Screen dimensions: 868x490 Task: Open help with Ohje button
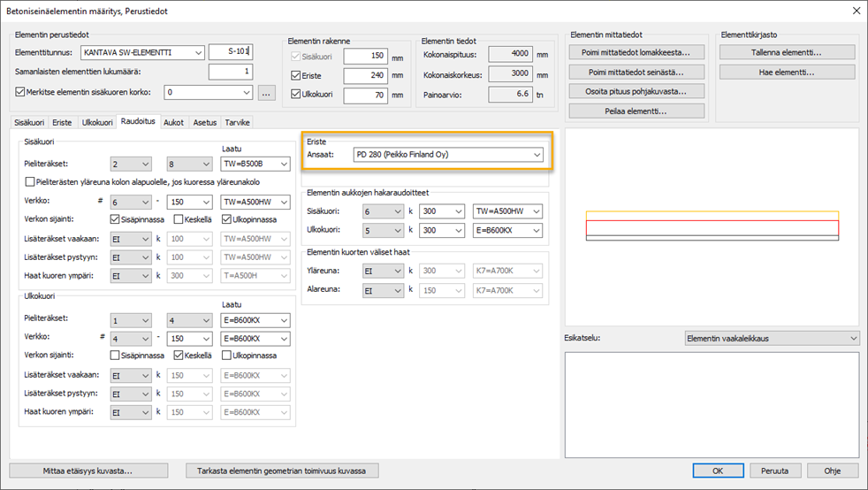click(x=832, y=471)
